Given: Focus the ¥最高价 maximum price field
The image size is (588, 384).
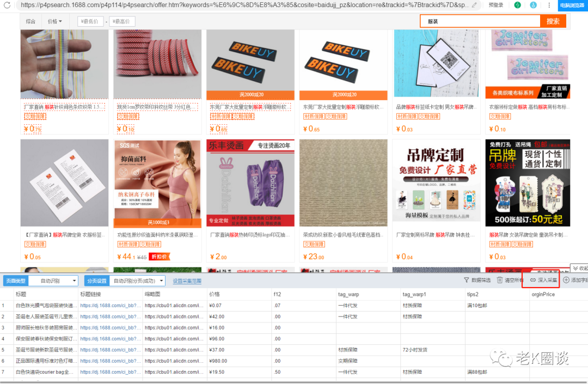Looking at the screenshot, I should (122, 21).
